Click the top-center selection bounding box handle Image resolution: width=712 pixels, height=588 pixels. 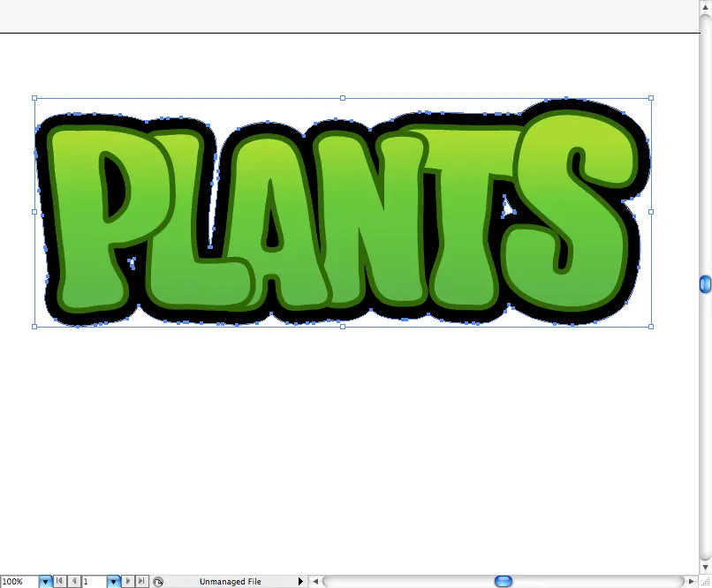point(343,98)
